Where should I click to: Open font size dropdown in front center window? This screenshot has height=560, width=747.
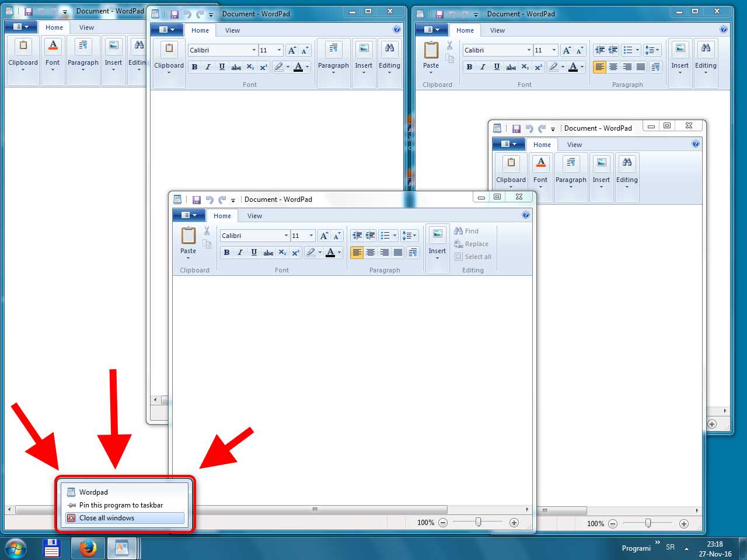pos(311,236)
